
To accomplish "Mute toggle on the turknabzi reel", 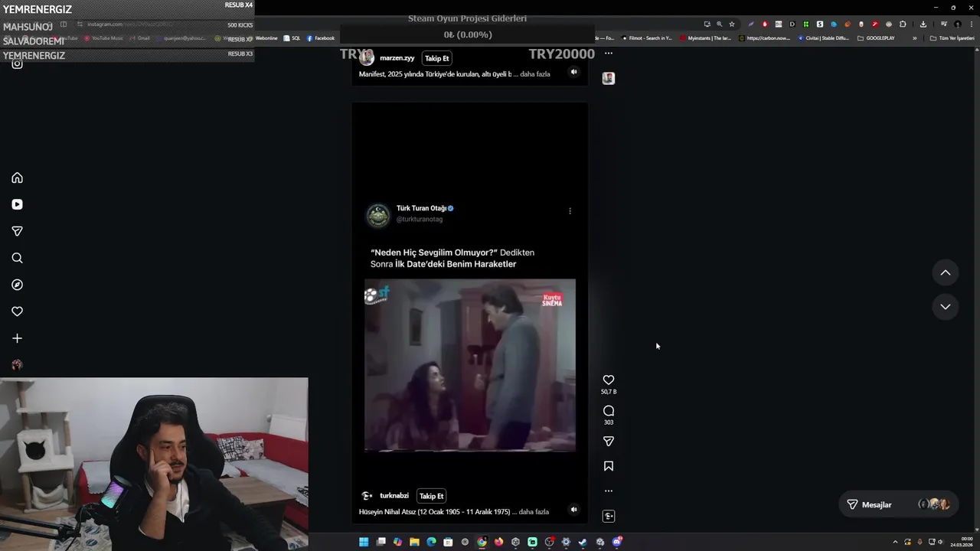I will 573,509.
